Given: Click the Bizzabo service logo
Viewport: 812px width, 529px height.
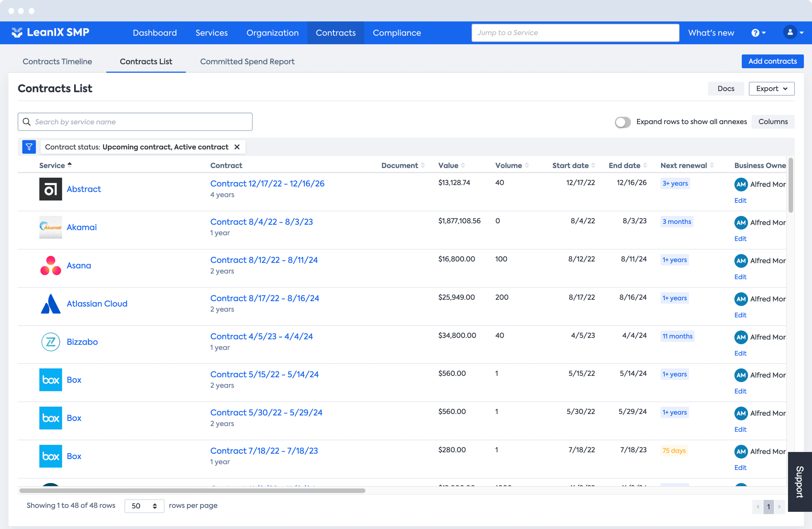Looking at the screenshot, I should coord(50,342).
